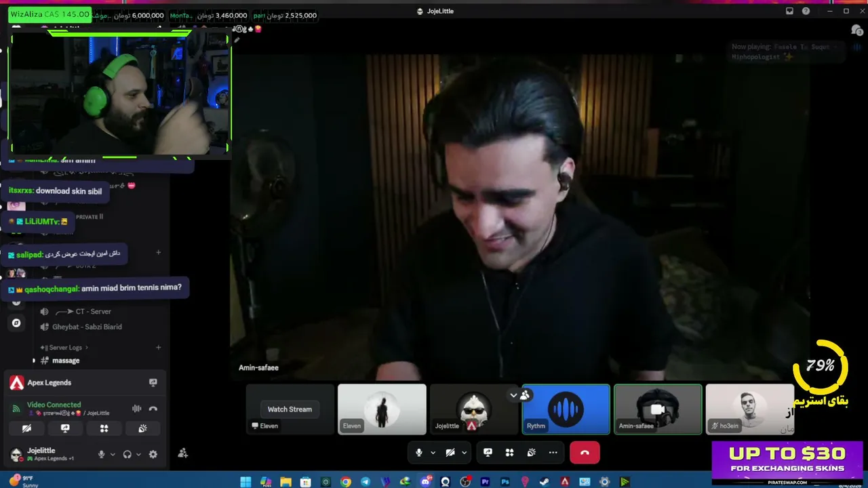Open the Jojelittle user profile panel
This screenshot has width=868, height=488.
coord(50,454)
